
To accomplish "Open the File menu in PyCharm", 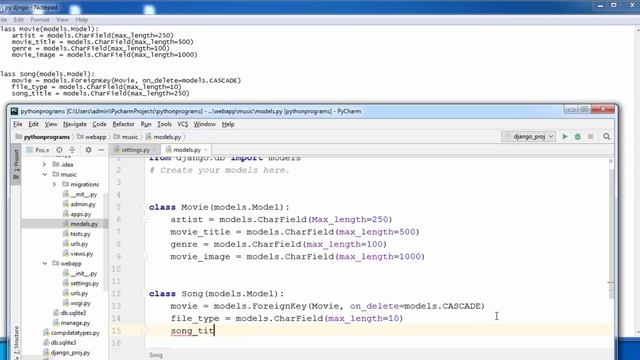I will point(18,124).
